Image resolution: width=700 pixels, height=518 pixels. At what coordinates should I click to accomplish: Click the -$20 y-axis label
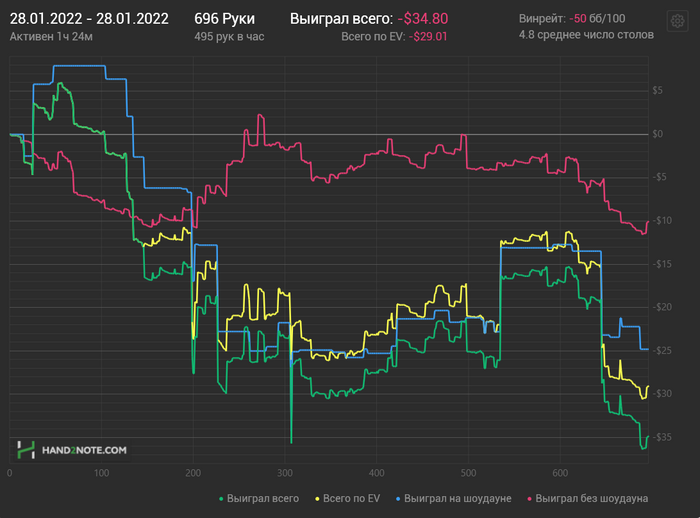(662, 307)
